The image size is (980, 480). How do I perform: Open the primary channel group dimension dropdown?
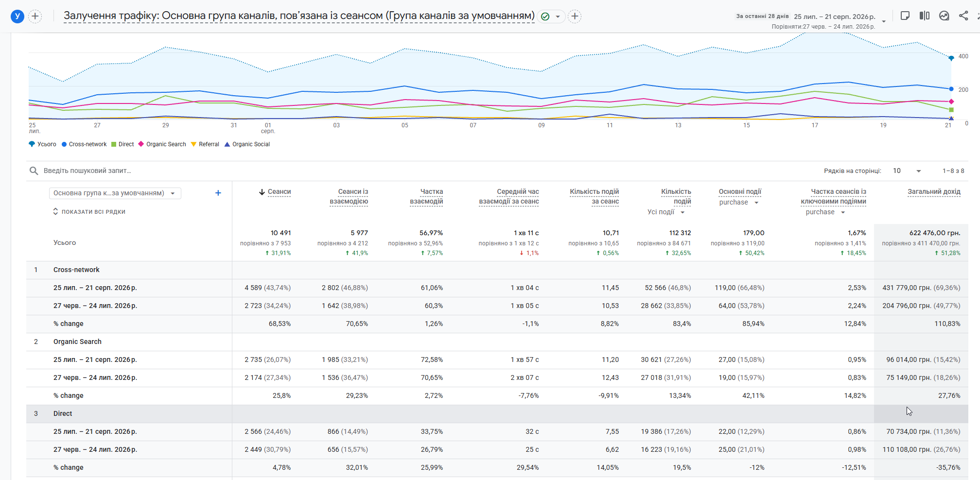[115, 193]
